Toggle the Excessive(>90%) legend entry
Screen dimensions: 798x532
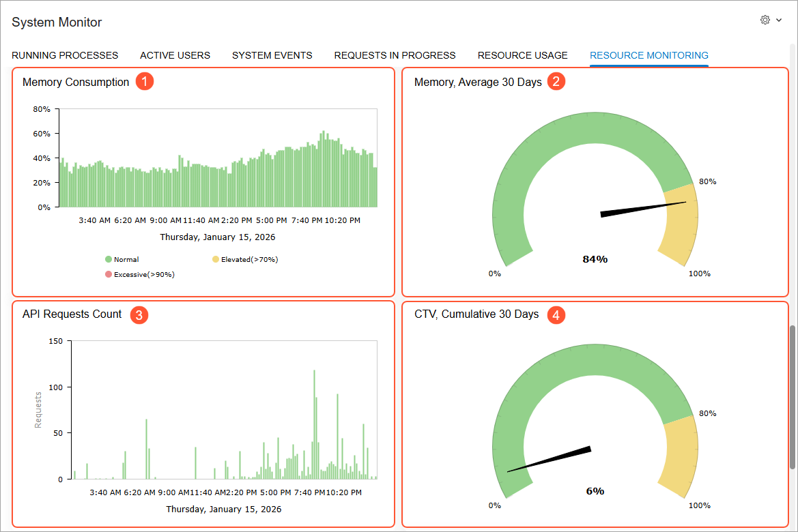pos(140,275)
